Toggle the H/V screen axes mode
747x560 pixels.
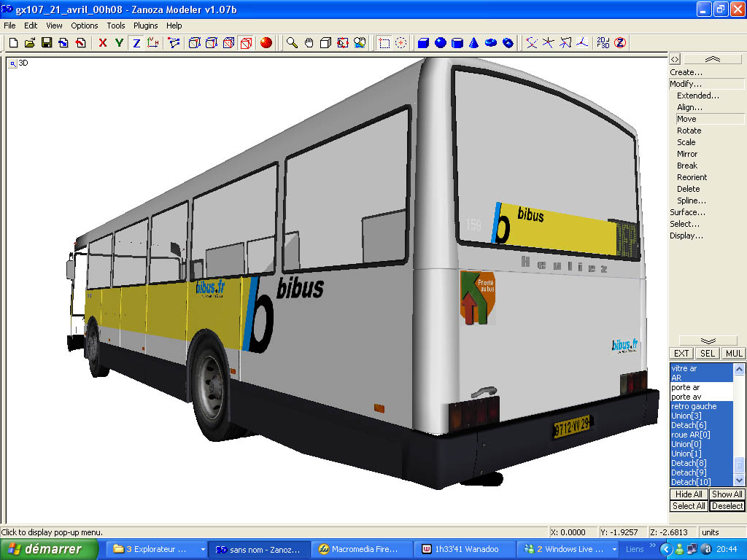(153, 43)
